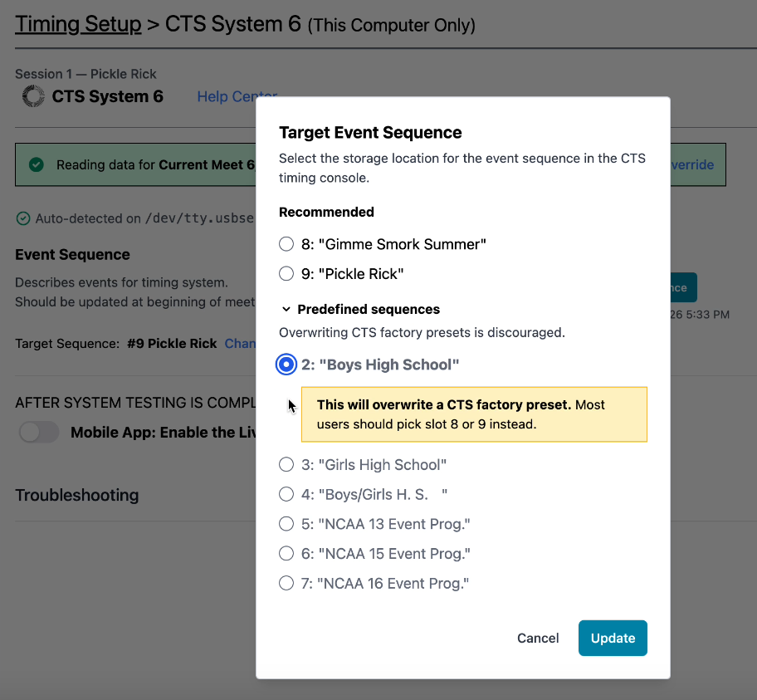Select slot 8 "Gimme Smork Summer" radio button
This screenshot has width=757, height=700.
(x=286, y=244)
